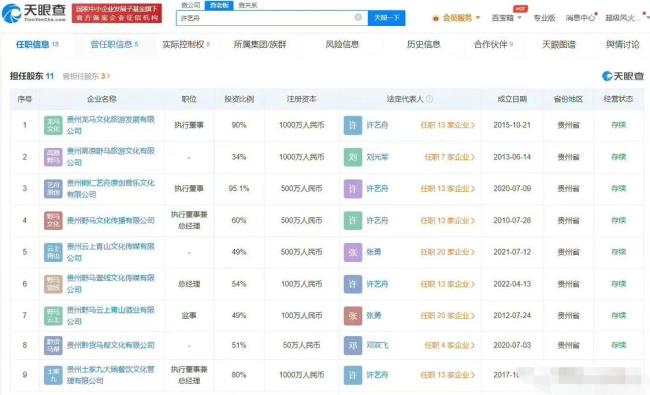Open the 所属集团/族群 tab

coord(260,44)
